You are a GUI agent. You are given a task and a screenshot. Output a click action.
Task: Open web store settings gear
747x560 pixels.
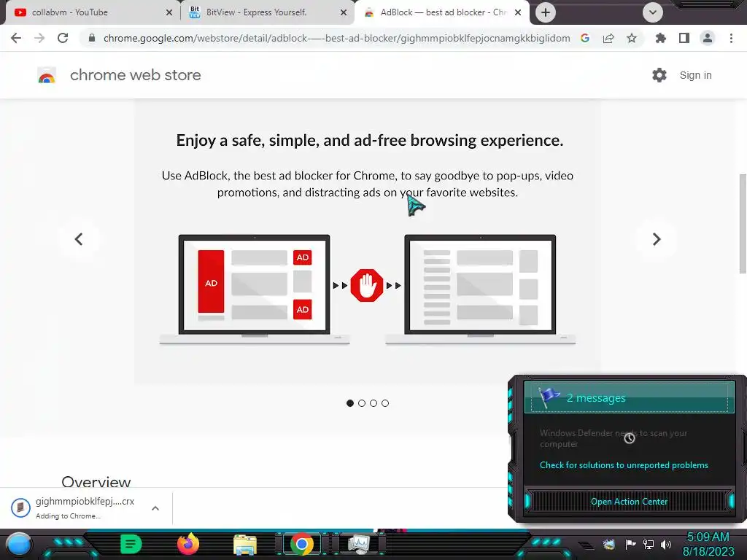point(659,75)
